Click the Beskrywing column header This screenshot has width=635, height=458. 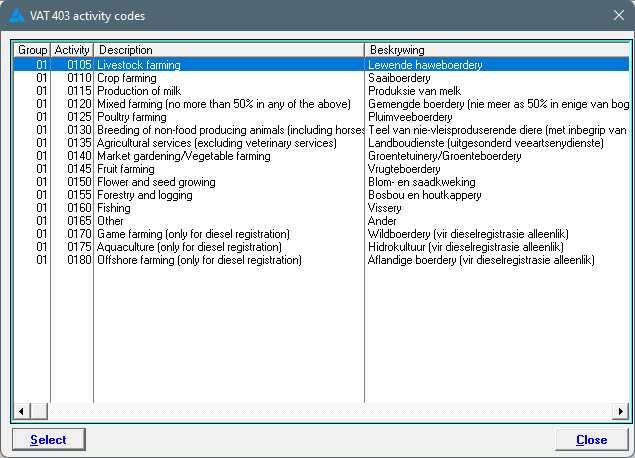click(x=497, y=50)
